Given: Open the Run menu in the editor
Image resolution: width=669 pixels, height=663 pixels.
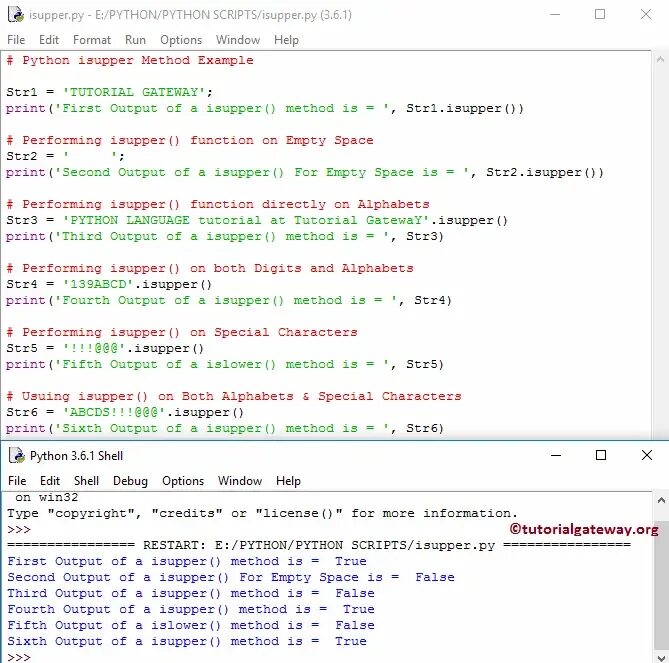Looking at the screenshot, I should tap(135, 40).
